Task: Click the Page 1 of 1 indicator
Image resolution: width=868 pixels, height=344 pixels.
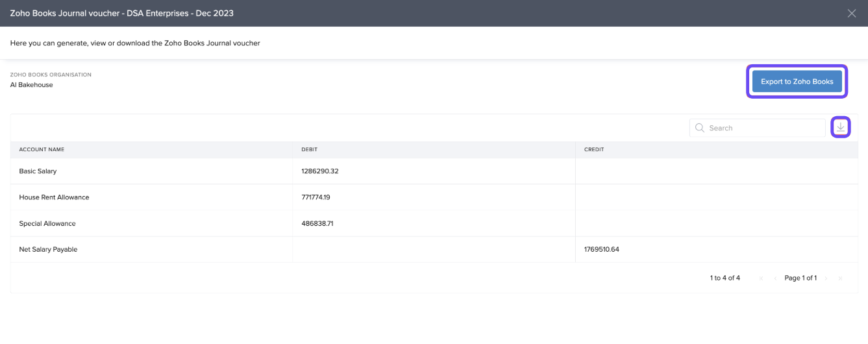Action: point(800,278)
